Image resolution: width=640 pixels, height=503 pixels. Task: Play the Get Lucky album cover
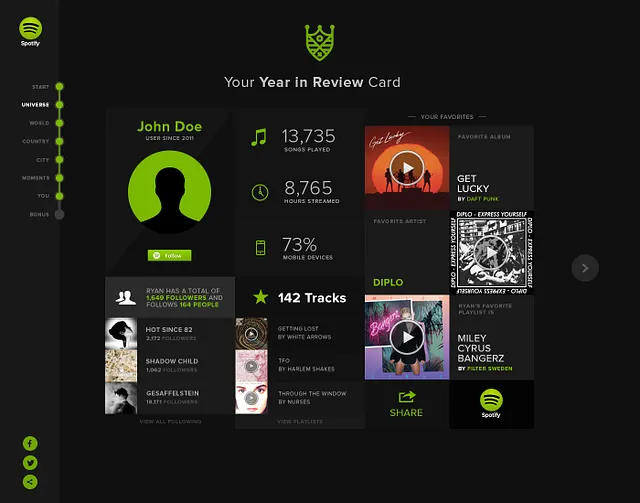click(407, 168)
